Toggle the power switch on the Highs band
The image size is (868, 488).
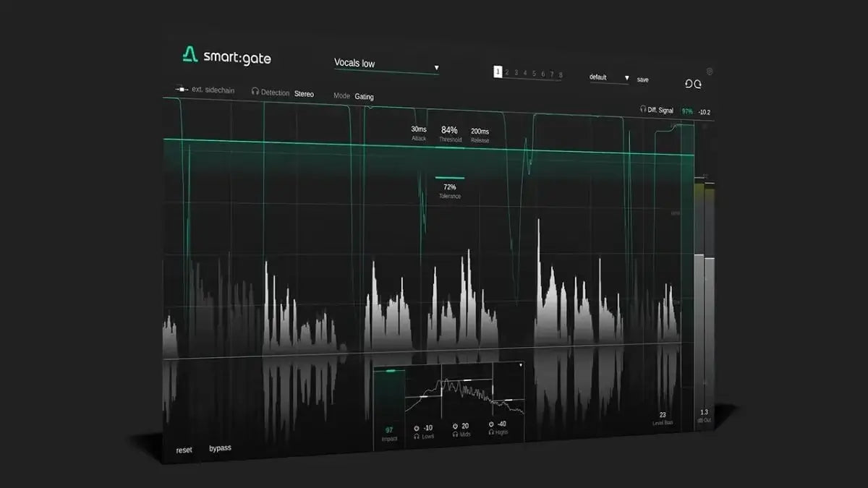pyautogui.click(x=490, y=424)
